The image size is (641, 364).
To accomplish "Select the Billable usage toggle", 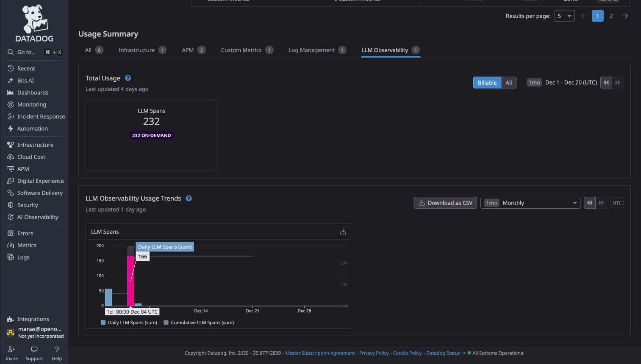I will tap(486, 82).
